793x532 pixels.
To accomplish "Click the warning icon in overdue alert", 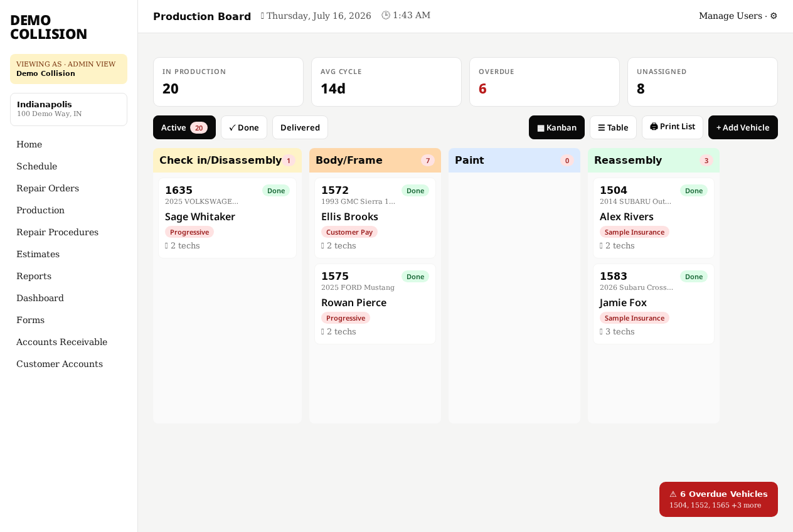I will [673, 494].
